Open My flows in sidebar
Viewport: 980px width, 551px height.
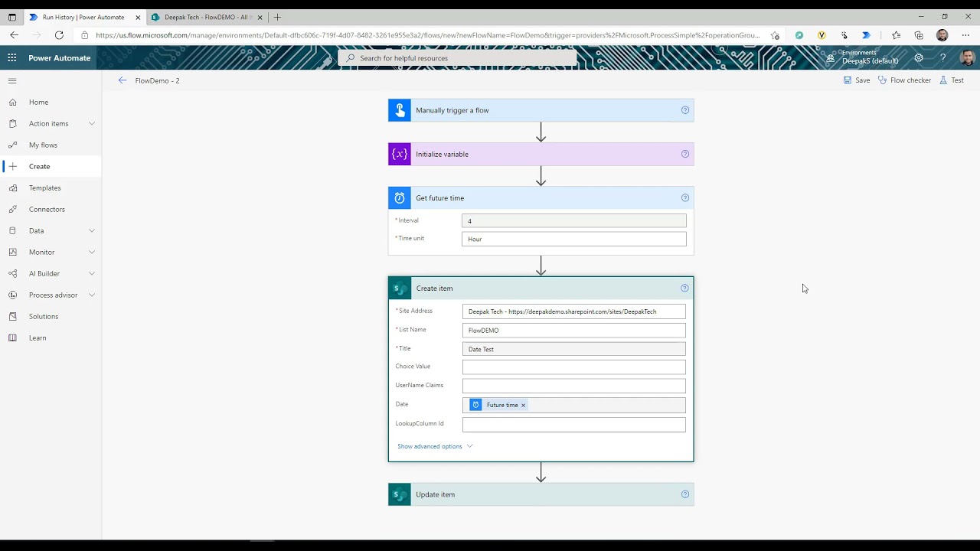pos(43,145)
